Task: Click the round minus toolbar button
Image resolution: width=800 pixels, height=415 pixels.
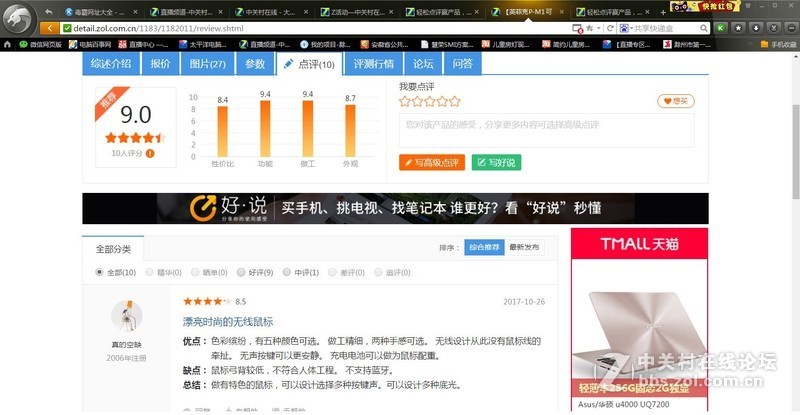Action: coord(792,28)
